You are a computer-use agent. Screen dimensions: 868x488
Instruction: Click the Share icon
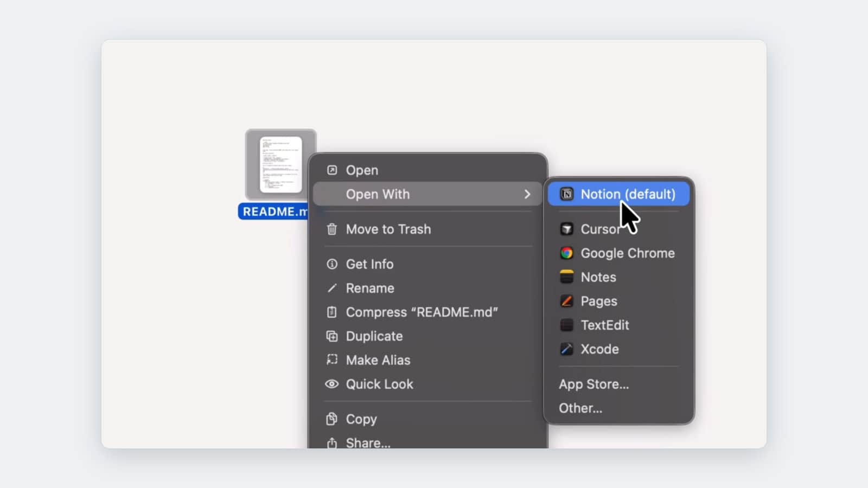coord(332,443)
